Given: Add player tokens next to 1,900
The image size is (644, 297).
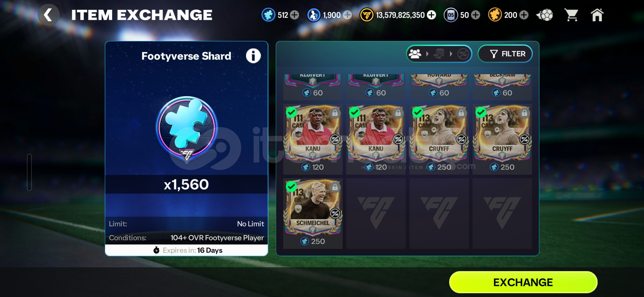Looking at the screenshot, I should click(x=347, y=15).
